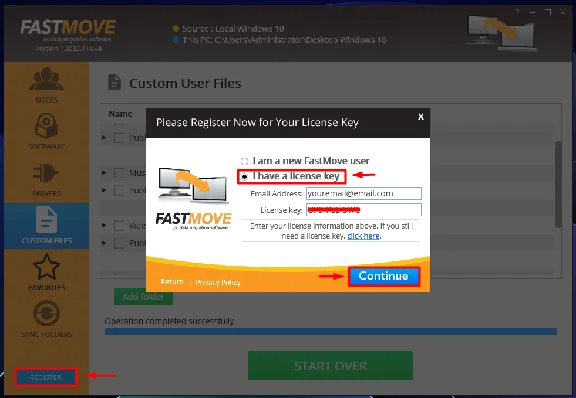Image resolution: width=576 pixels, height=398 pixels.
Task: Tick the first Pub row checkbox
Action: pos(119,138)
